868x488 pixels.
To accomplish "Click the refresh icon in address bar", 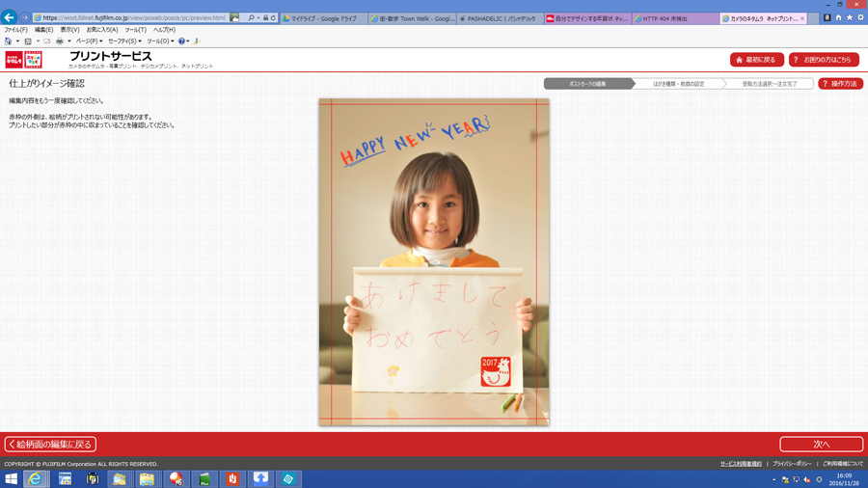I will tap(274, 17).
